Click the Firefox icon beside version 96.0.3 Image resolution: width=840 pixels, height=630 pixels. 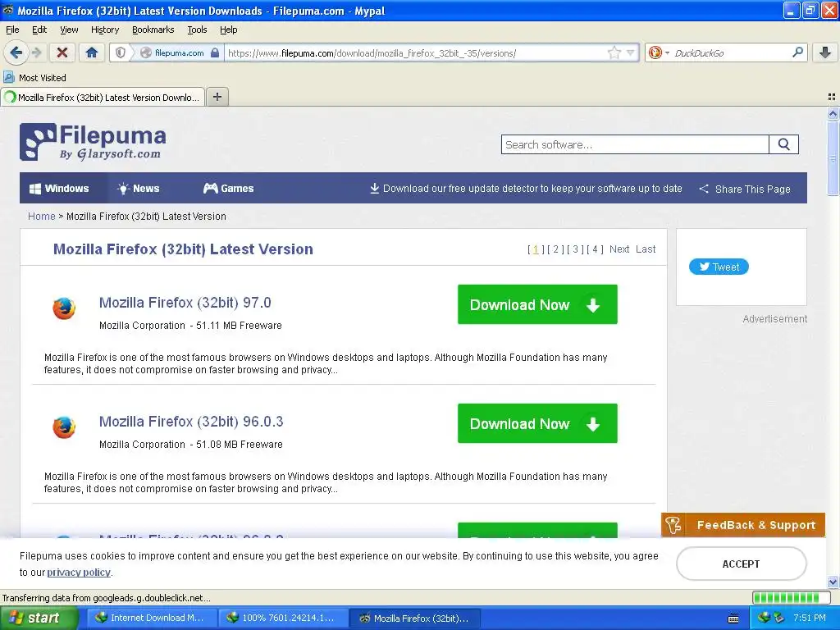pyautogui.click(x=64, y=427)
